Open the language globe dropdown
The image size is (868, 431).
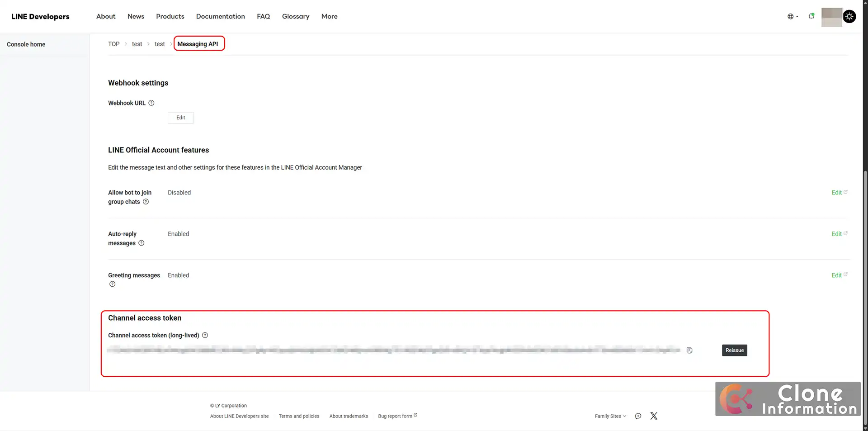[x=793, y=17]
